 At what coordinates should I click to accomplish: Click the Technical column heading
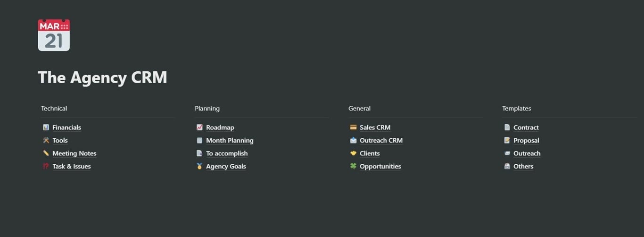coord(54,109)
